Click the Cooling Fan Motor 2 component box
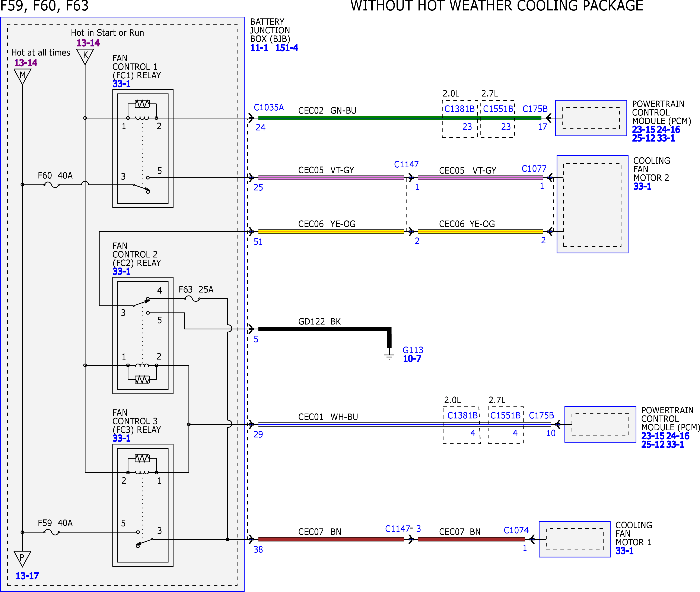The width and height of the screenshot is (700, 592). click(x=592, y=204)
